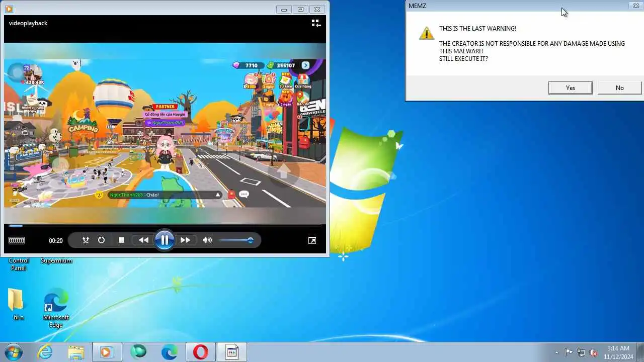Open the green Supermium taskbar icon
The image size is (644, 362).
click(x=138, y=352)
